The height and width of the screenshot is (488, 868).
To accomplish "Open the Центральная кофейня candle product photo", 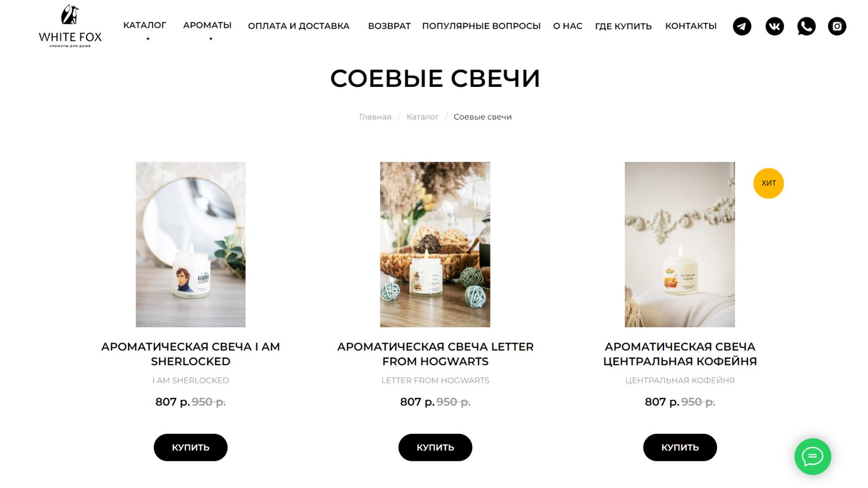I will [x=680, y=244].
